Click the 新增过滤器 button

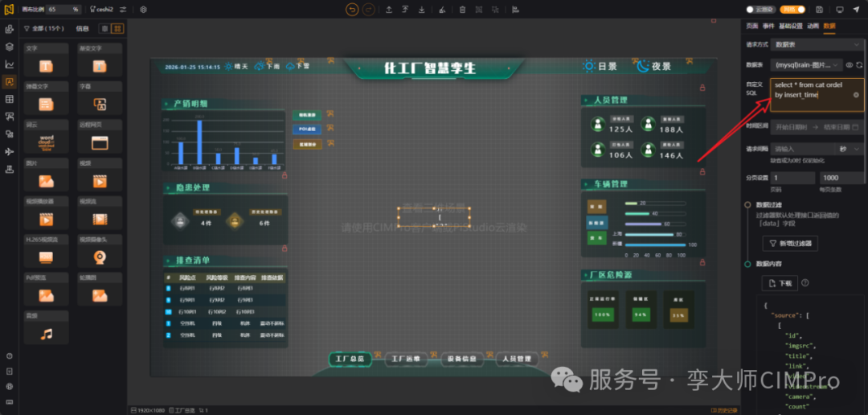790,243
